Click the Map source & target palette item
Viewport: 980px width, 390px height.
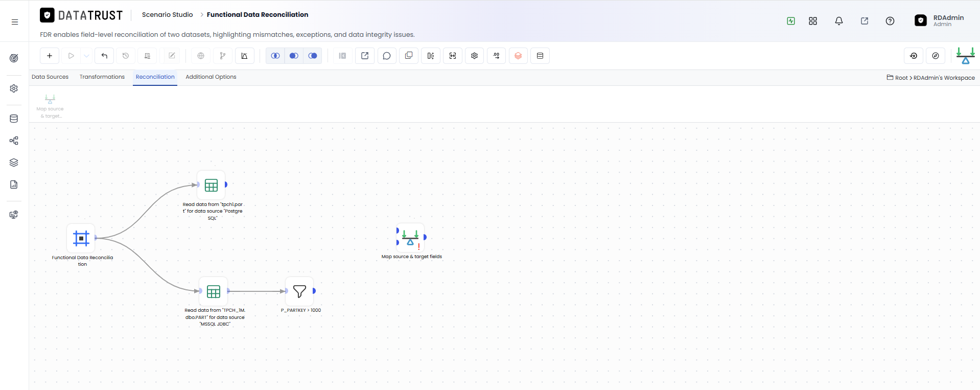(x=50, y=106)
